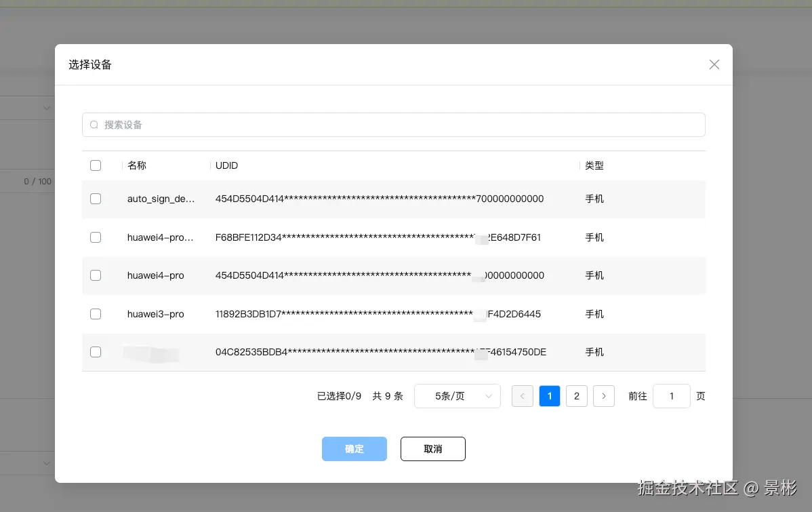Check the huawei4-pro... device row
This screenshot has width=812, height=512.
[96, 237]
